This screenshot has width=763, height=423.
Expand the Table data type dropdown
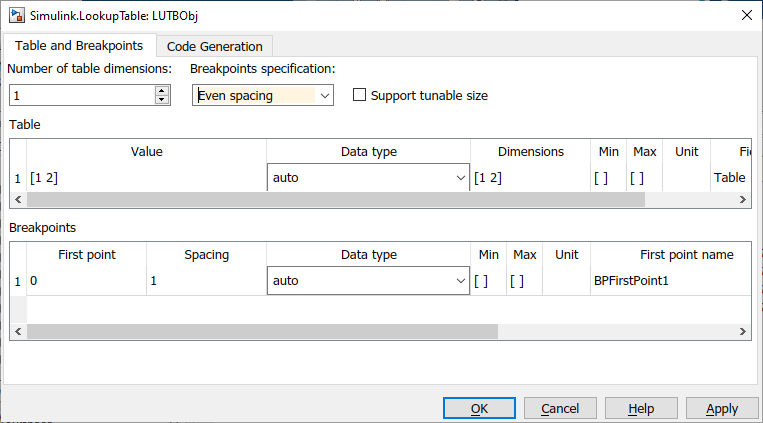(460, 178)
